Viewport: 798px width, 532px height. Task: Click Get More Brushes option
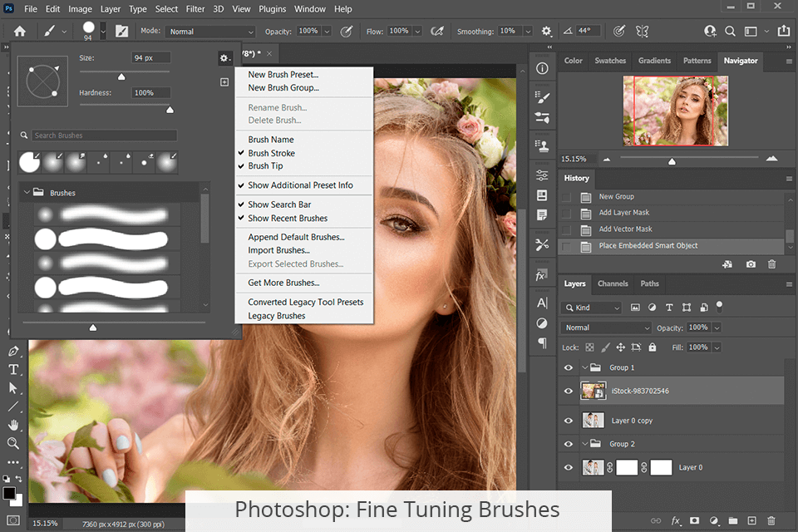click(x=283, y=283)
